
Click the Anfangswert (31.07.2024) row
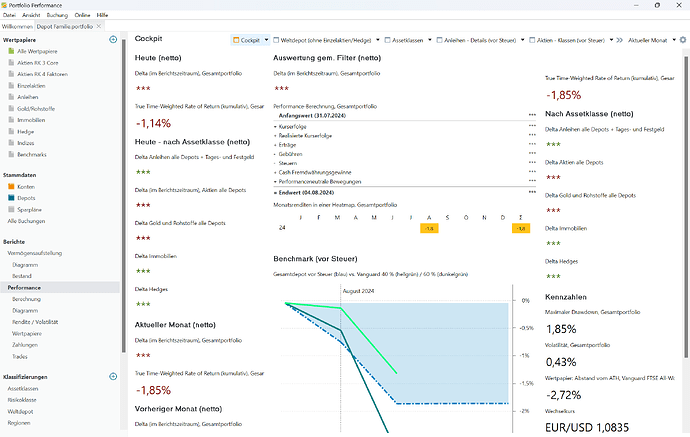click(x=405, y=115)
